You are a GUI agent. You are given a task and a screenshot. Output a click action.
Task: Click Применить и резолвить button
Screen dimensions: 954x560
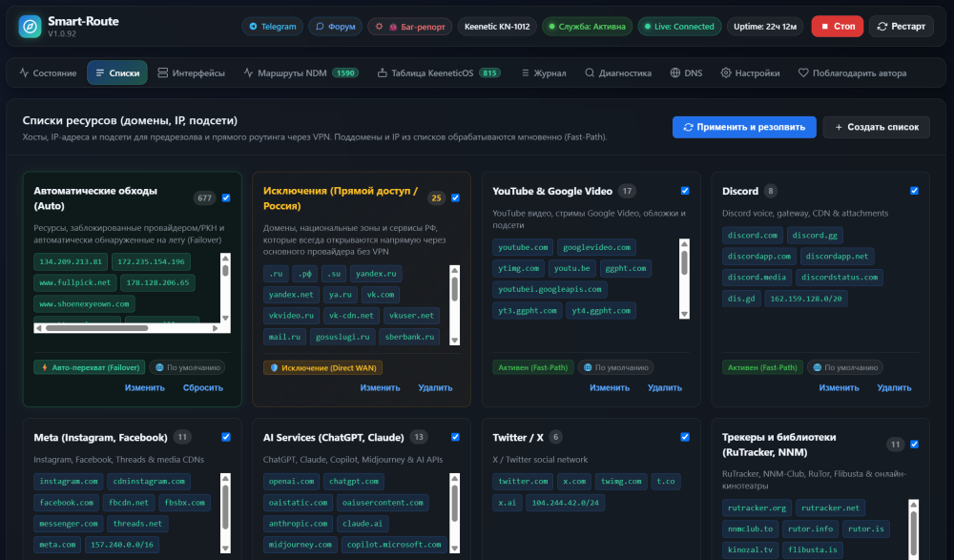tap(744, 127)
